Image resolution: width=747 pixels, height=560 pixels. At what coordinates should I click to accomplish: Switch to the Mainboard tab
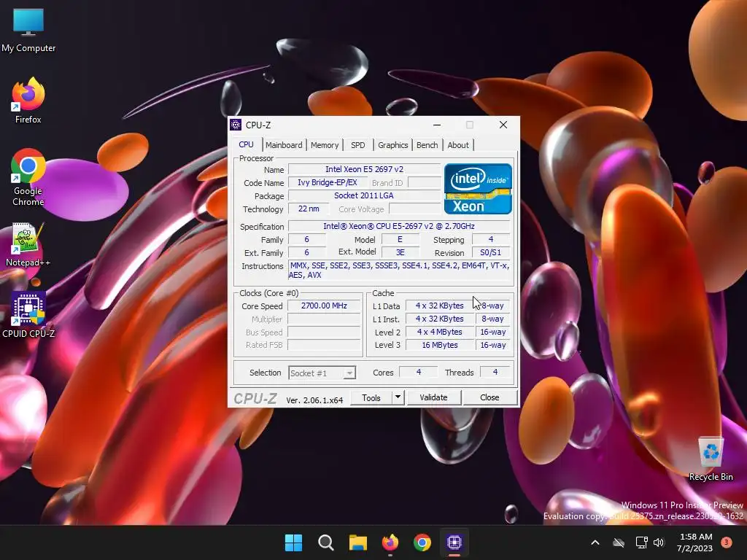284,145
